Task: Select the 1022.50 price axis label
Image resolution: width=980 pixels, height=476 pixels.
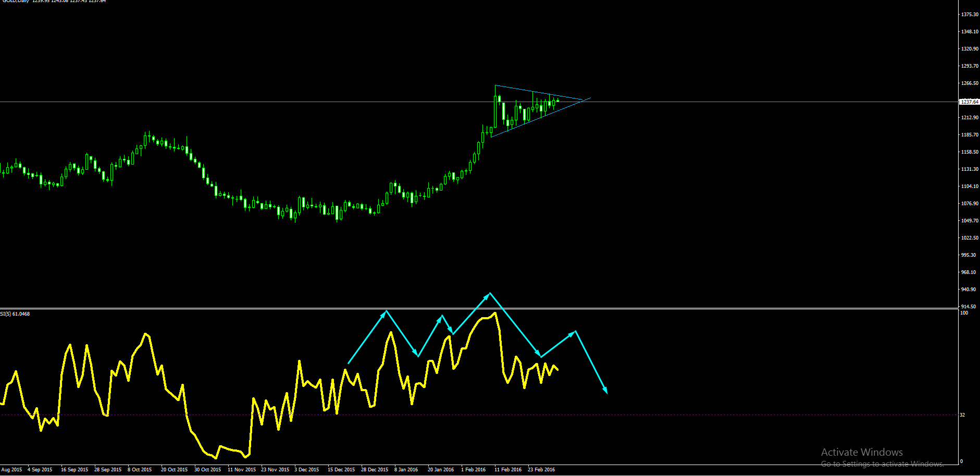Action: click(970, 238)
